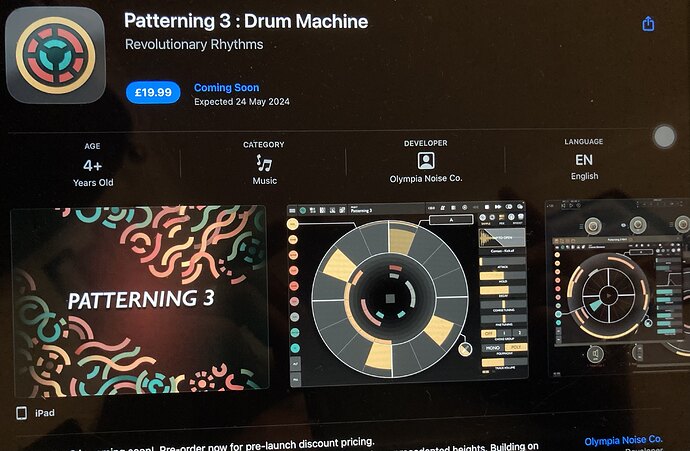690x451 pixels.
Task: Tap the EN language indicator
Action: pyautogui.click(x=584, y=160)
